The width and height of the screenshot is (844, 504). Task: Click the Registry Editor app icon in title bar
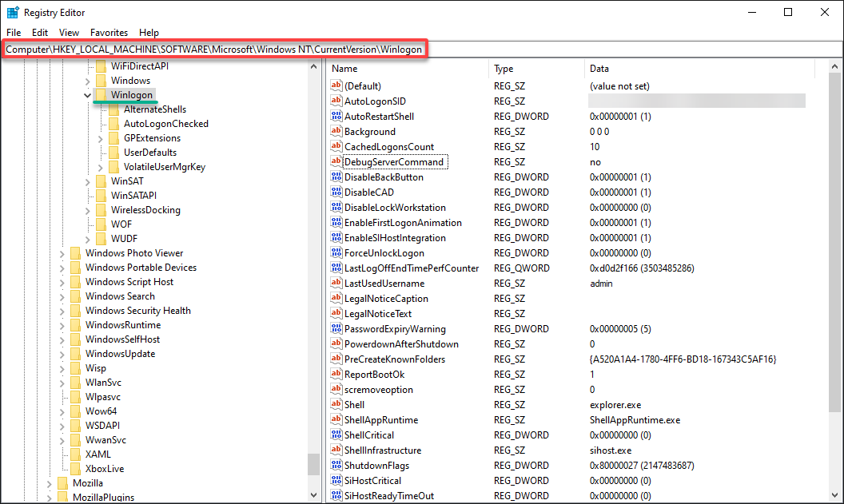coord(13,12)
